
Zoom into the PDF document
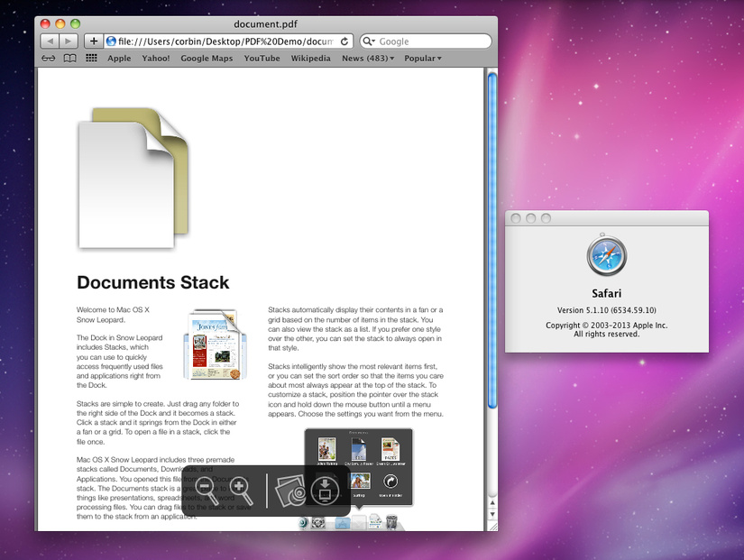tap(239, 490)
